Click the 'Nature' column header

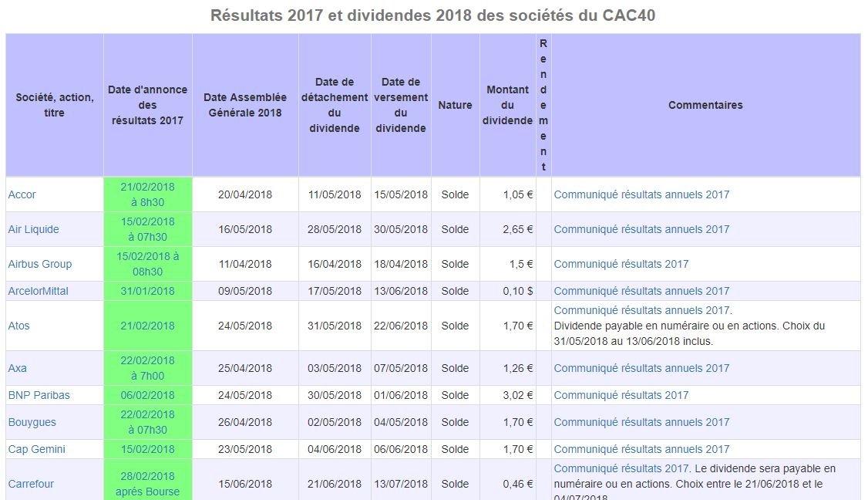pos(455,105)
